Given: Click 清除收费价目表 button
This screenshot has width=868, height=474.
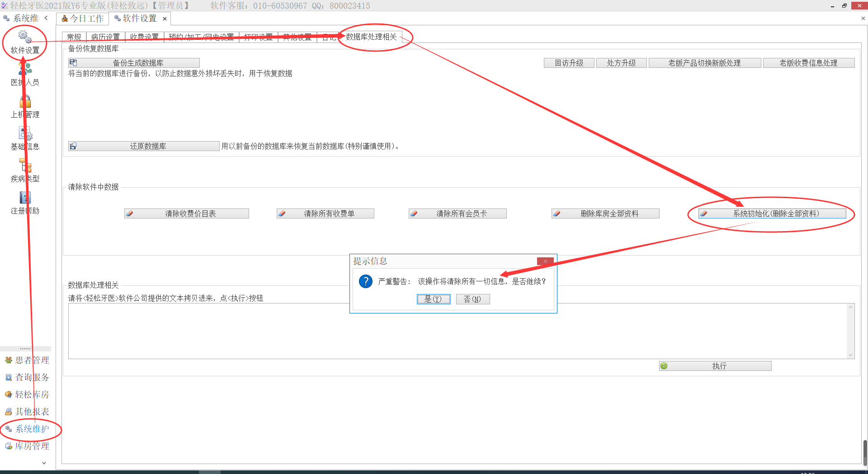Looking at the screenshot, I should pyautogui.click(x=187, y=213).
